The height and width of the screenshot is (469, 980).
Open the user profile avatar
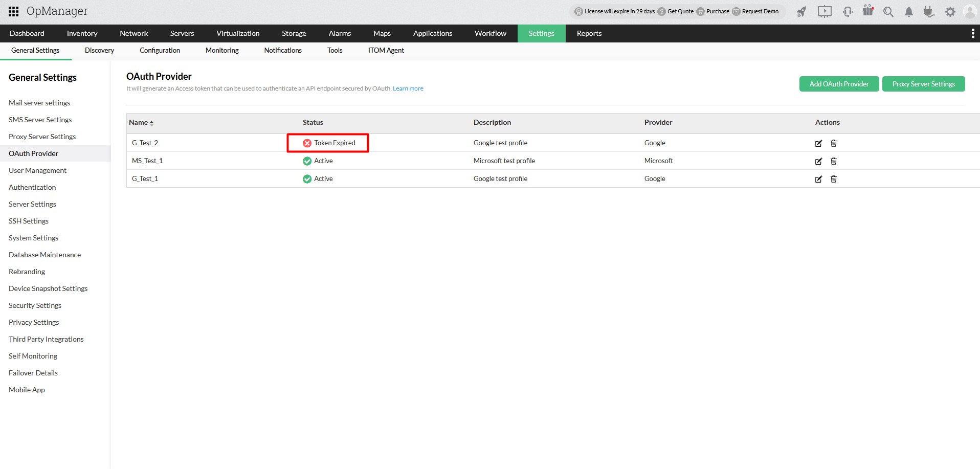[970, 11]
